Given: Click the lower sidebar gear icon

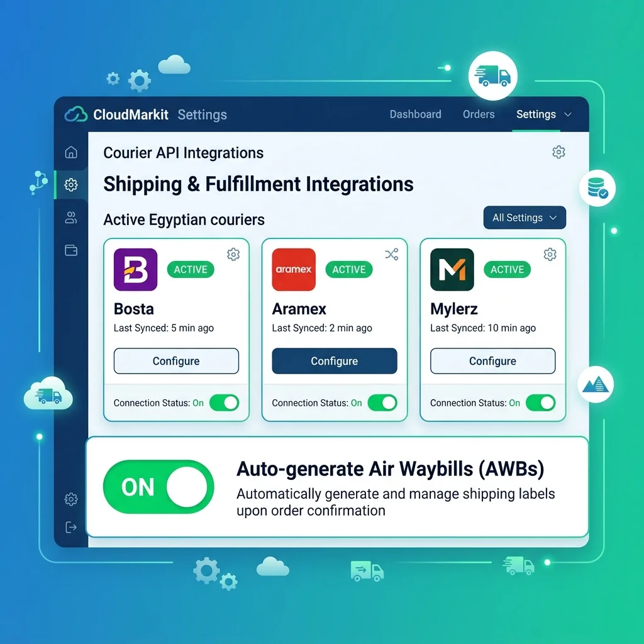Looking at the screenshot, I should coord(71,499).
